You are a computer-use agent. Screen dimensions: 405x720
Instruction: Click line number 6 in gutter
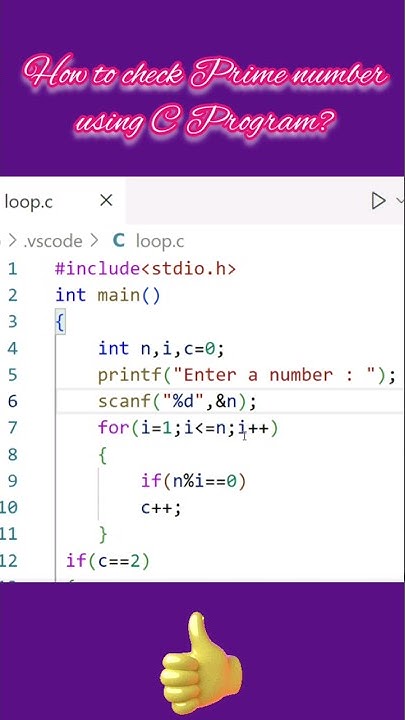coord(12,401)
